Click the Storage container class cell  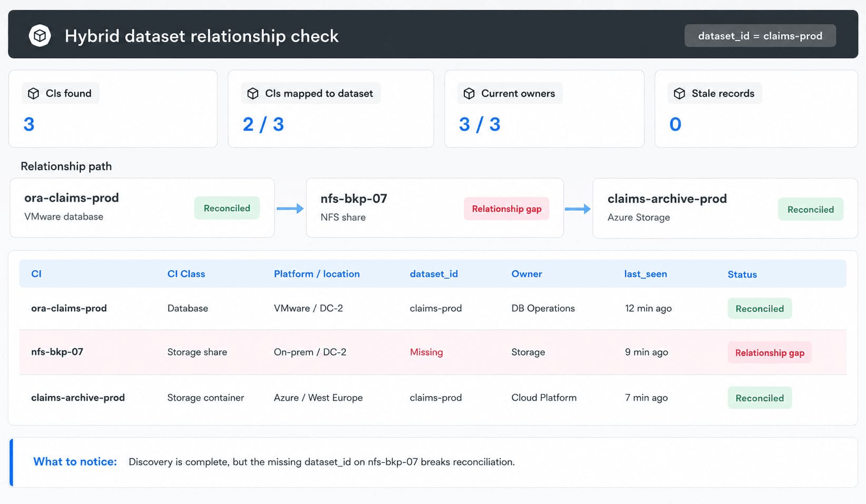point(206,398)
